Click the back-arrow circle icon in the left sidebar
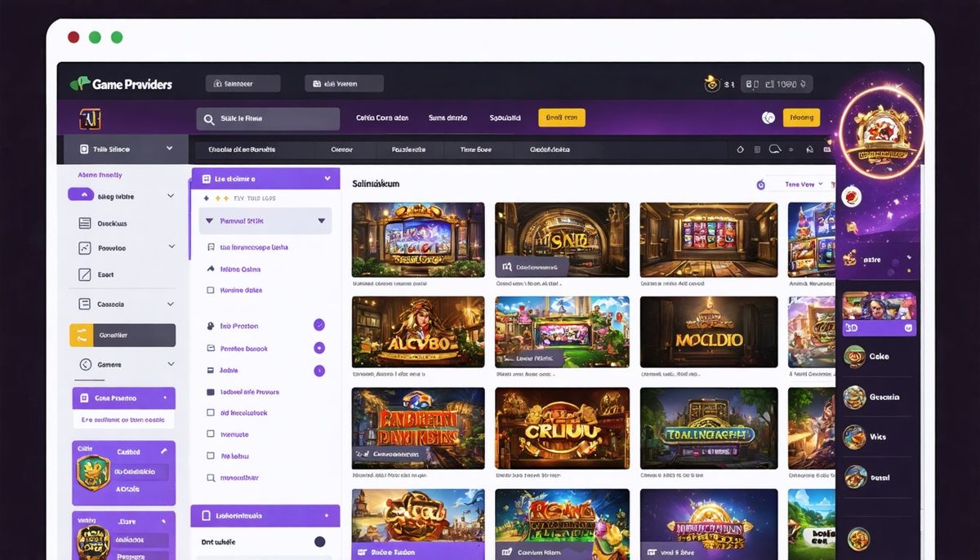980x560 pixels. (x=84, y=365)
